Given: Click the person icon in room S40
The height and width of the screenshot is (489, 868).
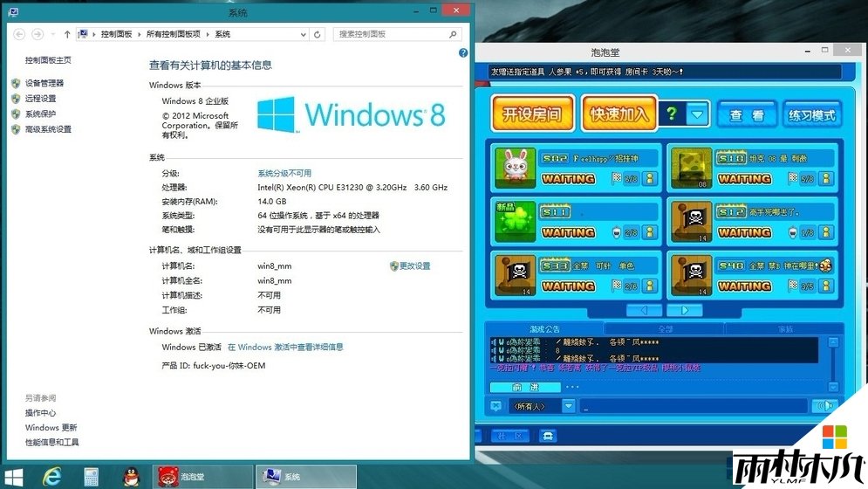Looking at the screenshot, I should pyautogui.click(x=826, y=286).
